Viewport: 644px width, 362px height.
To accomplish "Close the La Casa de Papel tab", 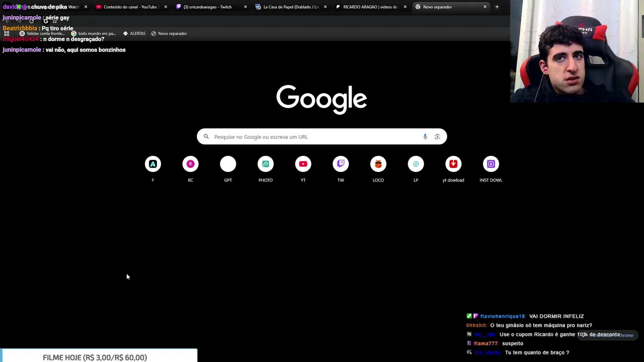I will point(325,7).
